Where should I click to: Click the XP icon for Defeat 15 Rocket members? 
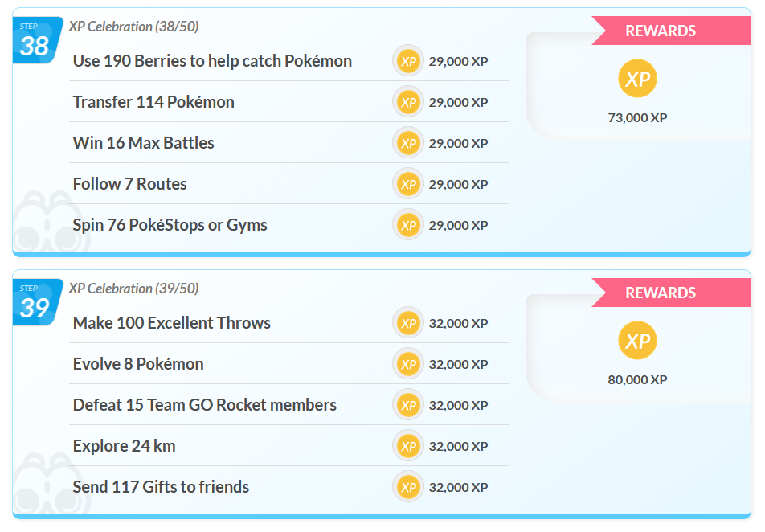(408, 405)
